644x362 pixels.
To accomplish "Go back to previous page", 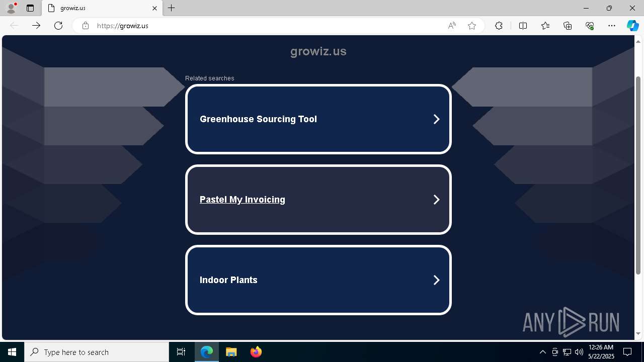I will [14, 26].
